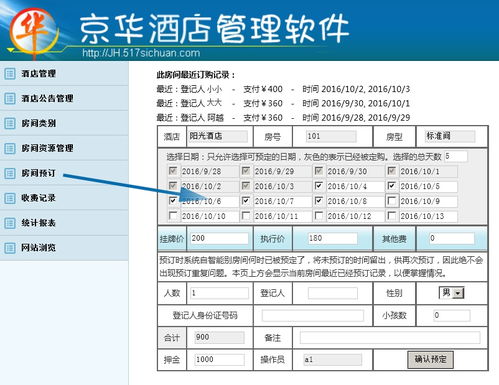Click the empty 登记人 name field

[333, 293]
